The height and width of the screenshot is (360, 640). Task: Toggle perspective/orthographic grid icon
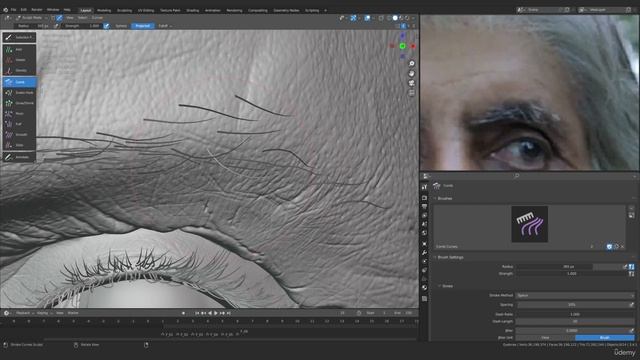pos(411,93)
